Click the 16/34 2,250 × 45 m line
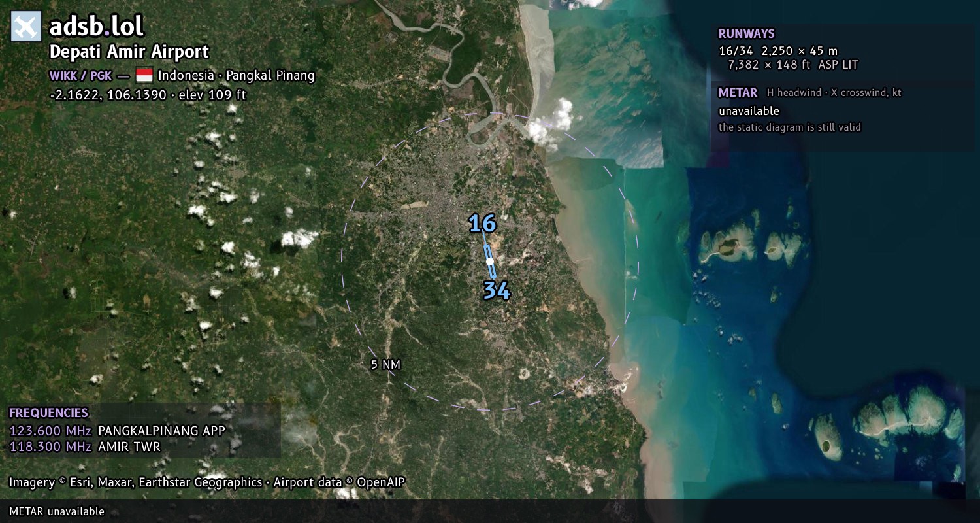980x523 pixels. click(x=778, y=50)
